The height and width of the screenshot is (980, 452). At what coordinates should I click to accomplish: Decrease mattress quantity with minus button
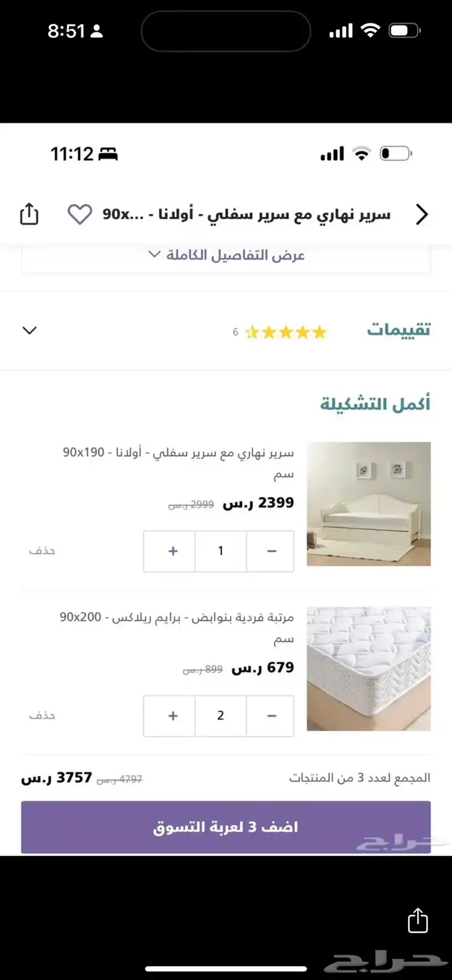coord(271,715)
